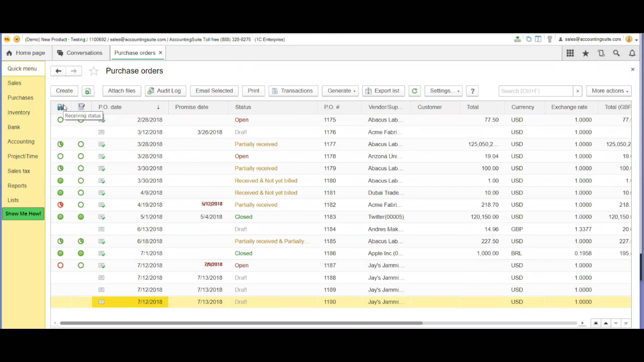The height and width of the screenshot is (362, 644).
Task: Move up one record in list
Action: coord(606,323)
